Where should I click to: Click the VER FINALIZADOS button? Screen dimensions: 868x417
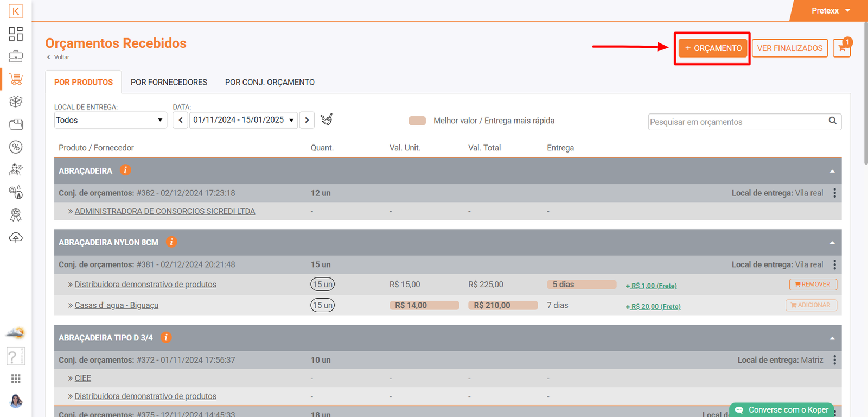coord(789,48)
